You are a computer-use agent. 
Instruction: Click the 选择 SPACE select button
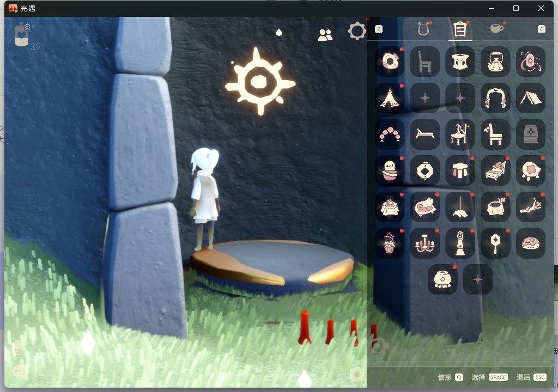click(490, 377)
